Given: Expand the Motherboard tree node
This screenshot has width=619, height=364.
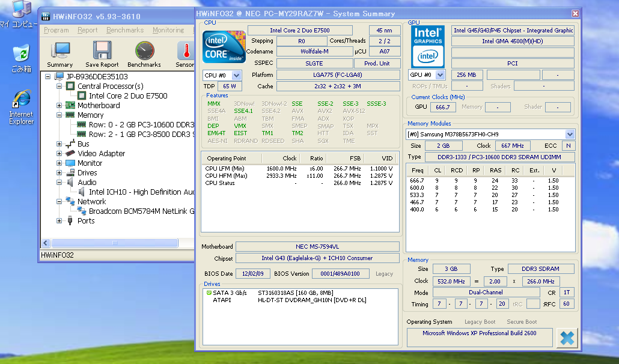Looking at the screenshot, I should [59, 106].
